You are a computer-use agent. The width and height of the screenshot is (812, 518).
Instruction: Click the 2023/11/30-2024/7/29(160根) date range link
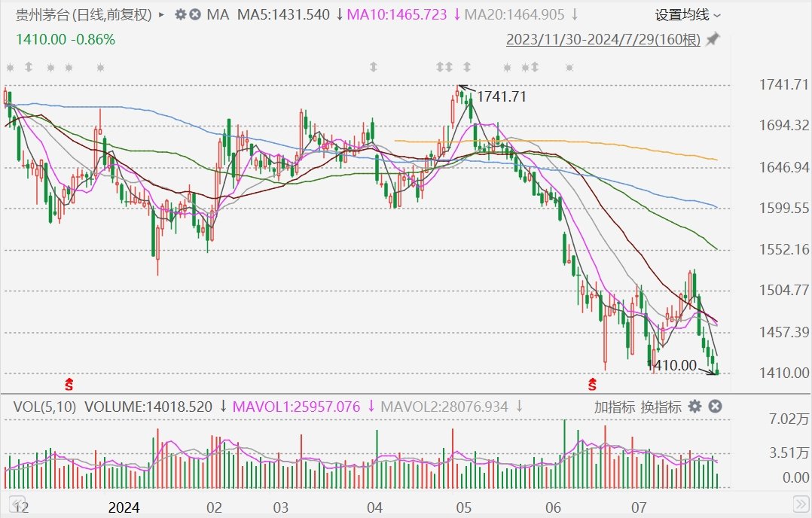603,39
